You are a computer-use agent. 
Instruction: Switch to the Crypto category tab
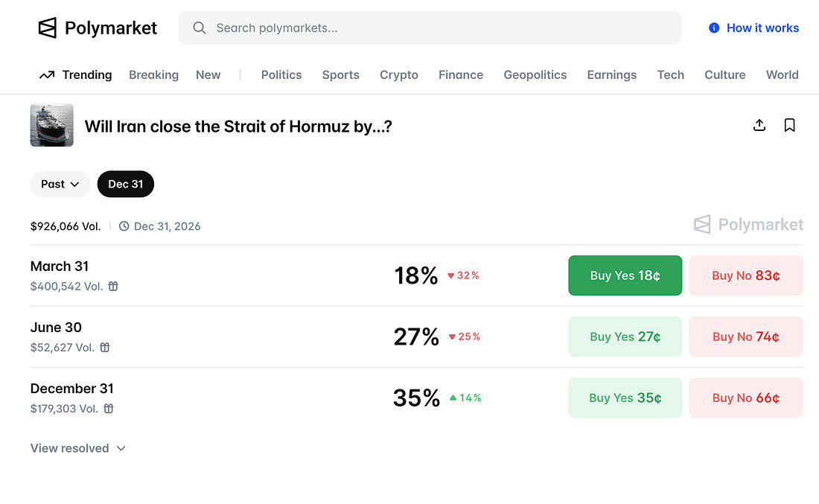399,75
